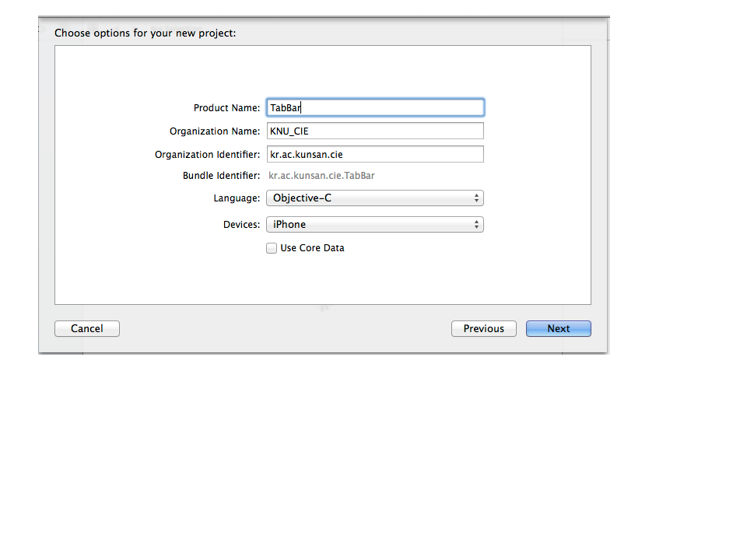
Task: Click the "Use Core Data" label text
Action: click(x=312, y=248)
